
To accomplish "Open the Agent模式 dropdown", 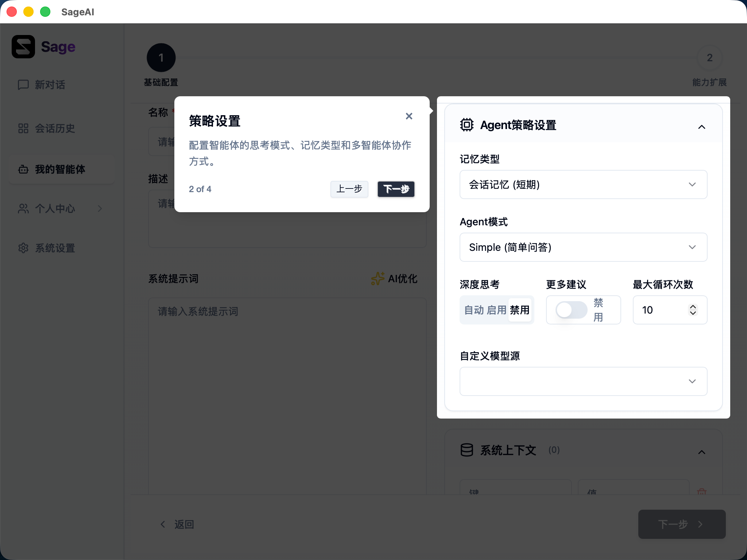I will (582, 247).
